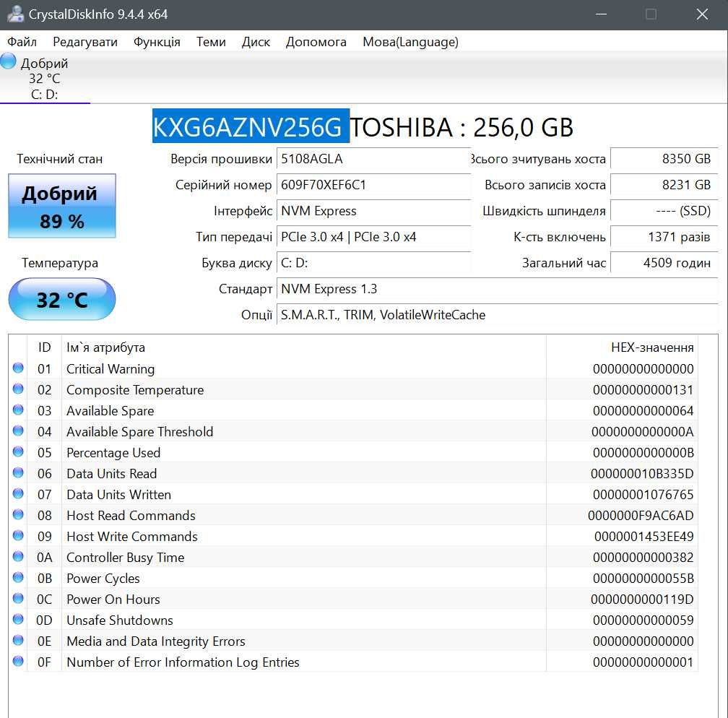Open the Мова(Language) menu
Viewport: 728px width, 718px height.
pyautogui.click(x=410, y=42)
